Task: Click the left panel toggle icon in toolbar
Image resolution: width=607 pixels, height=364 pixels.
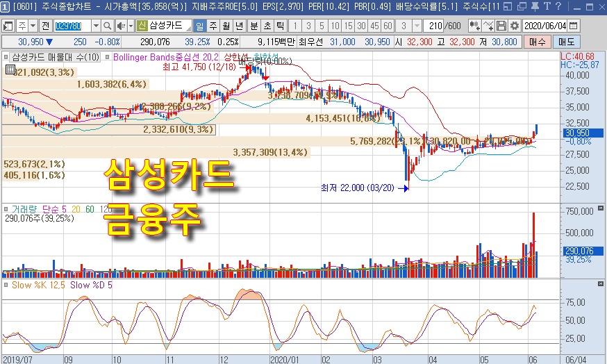Action: pyautogui.click(x=8, y=26)
